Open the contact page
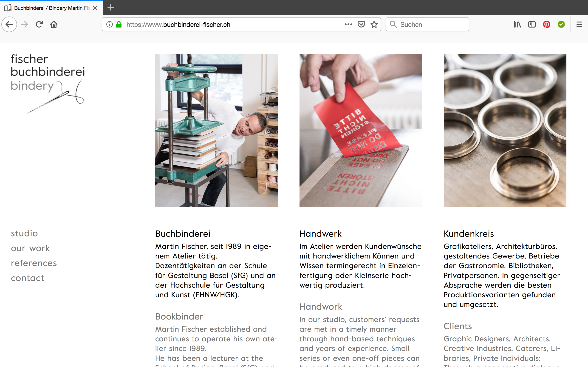The height and width of the screenshot is (367, 588). 28,278
